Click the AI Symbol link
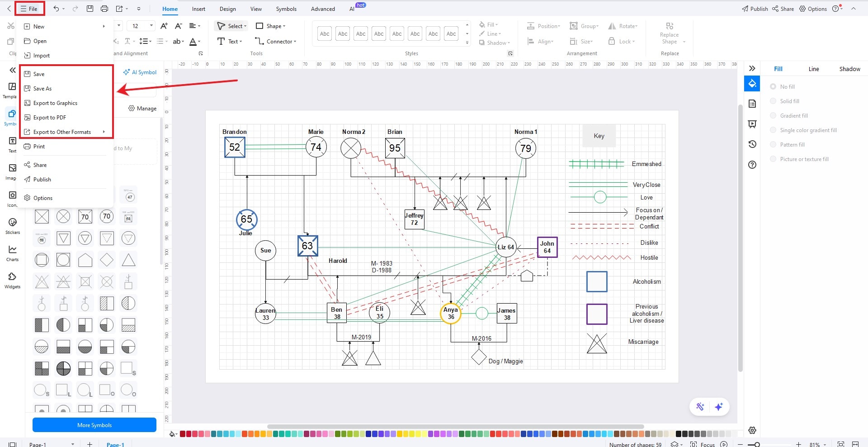868x447 pixels. [x=140, y=72]
